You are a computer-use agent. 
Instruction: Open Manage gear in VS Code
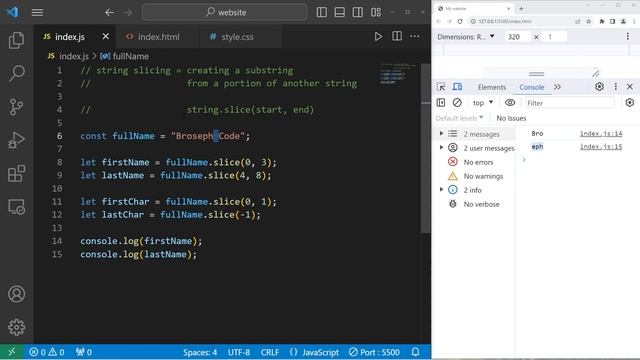pyautogui.click(x=16, y=327)
